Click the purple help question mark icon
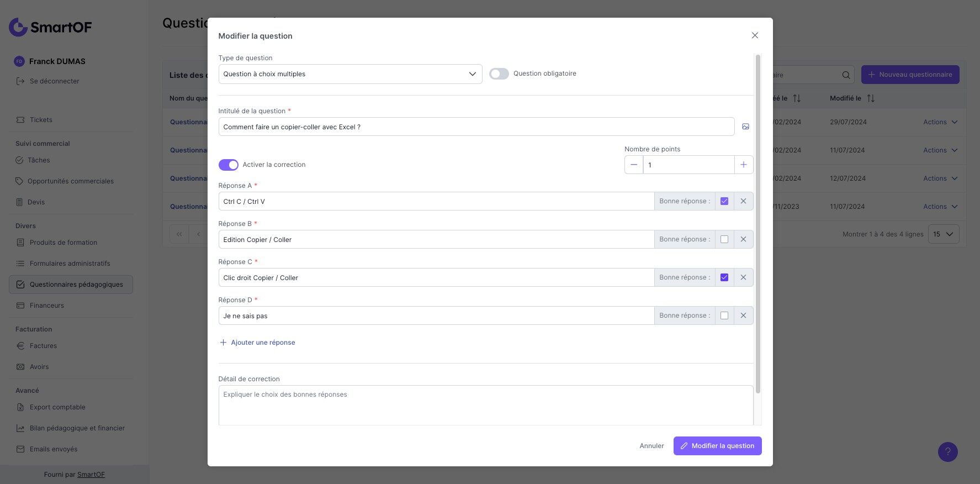Image resolution: width=980 pixels, height=484 pixels. pyautogui.click(x=947, y=451)
